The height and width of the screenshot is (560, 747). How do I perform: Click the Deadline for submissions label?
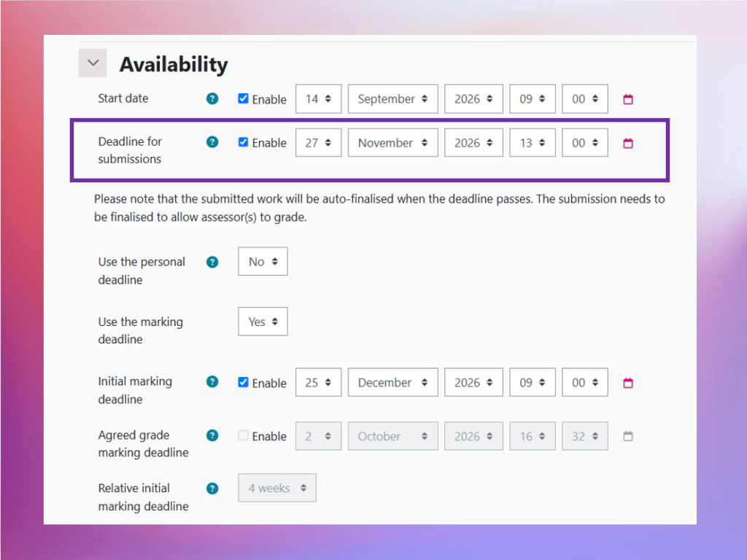[130, 150]
